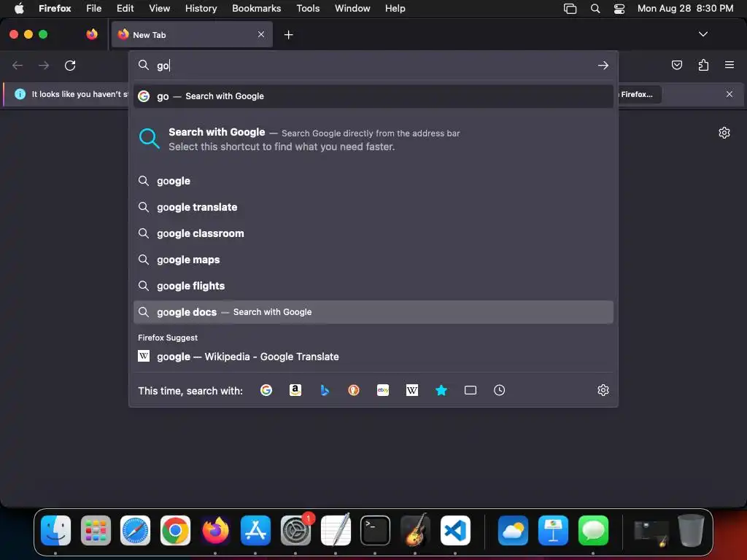Open the Extensions puzzle icon
Viewport: 747px width, 560px height.
[x=703, y=65]
